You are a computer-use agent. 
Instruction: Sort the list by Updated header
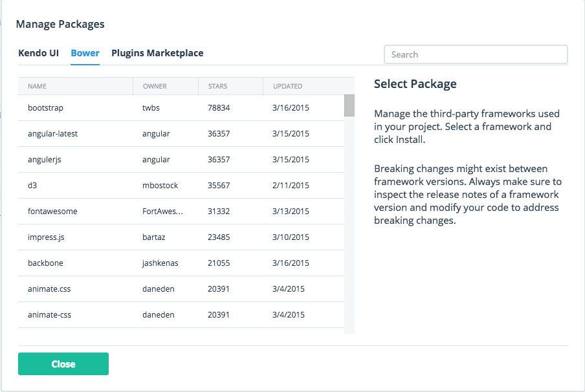pyautogui.click(x=287, y=86)
